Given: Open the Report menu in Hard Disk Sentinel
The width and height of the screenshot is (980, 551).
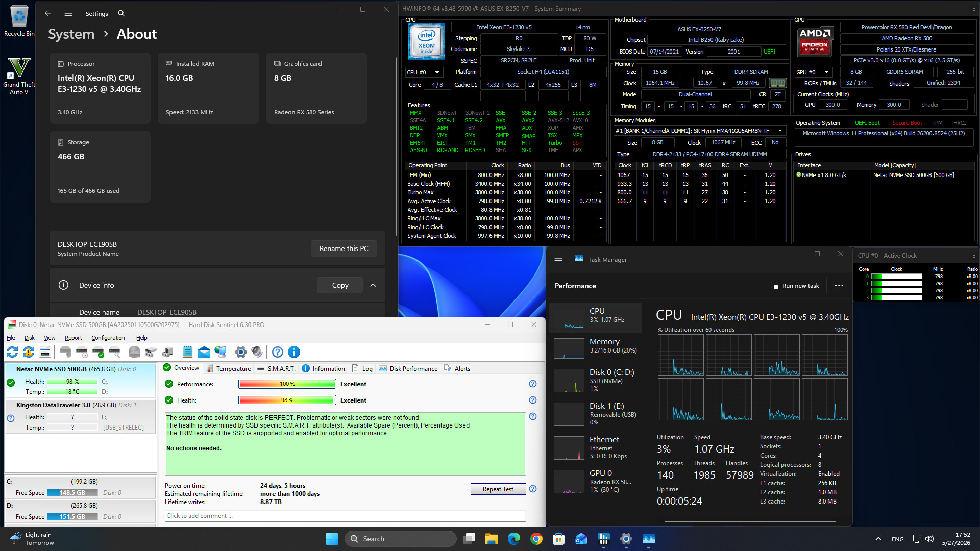Looking at the screenshot, I should click(x=73, y=338).
